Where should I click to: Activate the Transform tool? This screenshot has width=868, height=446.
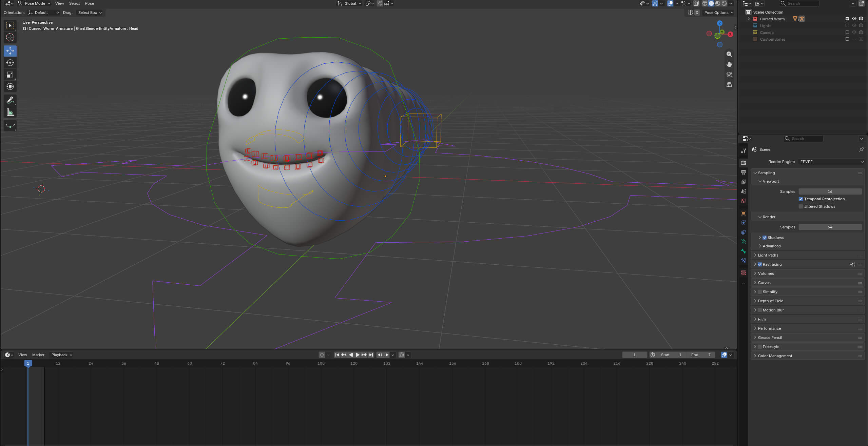point(10,86)
